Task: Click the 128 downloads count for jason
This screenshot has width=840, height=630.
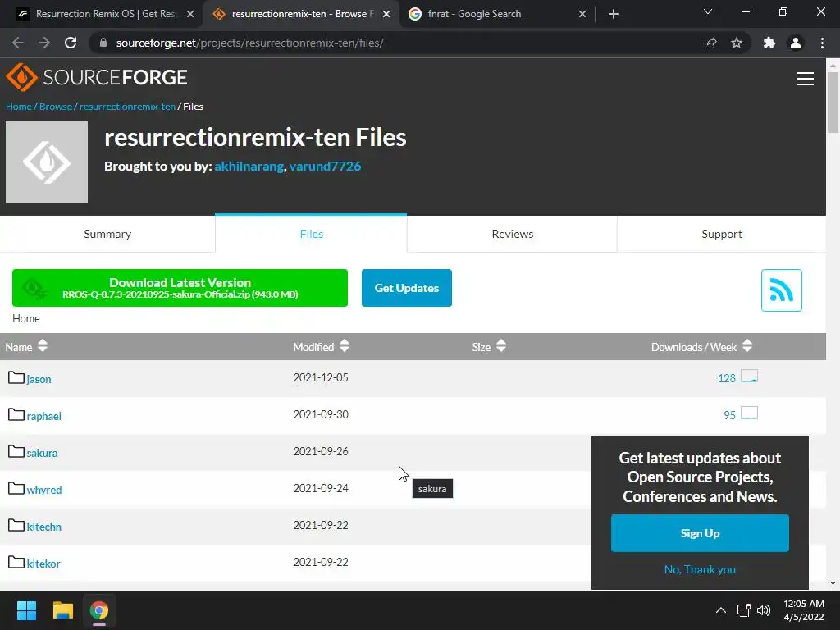Action: click(727, 379)
